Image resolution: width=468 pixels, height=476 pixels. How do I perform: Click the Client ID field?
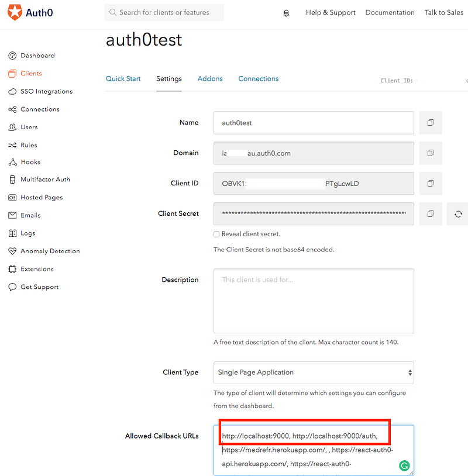click(x=314, y=184)
